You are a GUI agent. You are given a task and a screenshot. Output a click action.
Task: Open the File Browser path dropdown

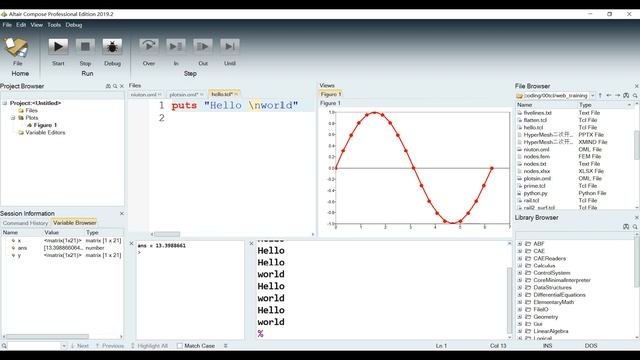[592, 96]
